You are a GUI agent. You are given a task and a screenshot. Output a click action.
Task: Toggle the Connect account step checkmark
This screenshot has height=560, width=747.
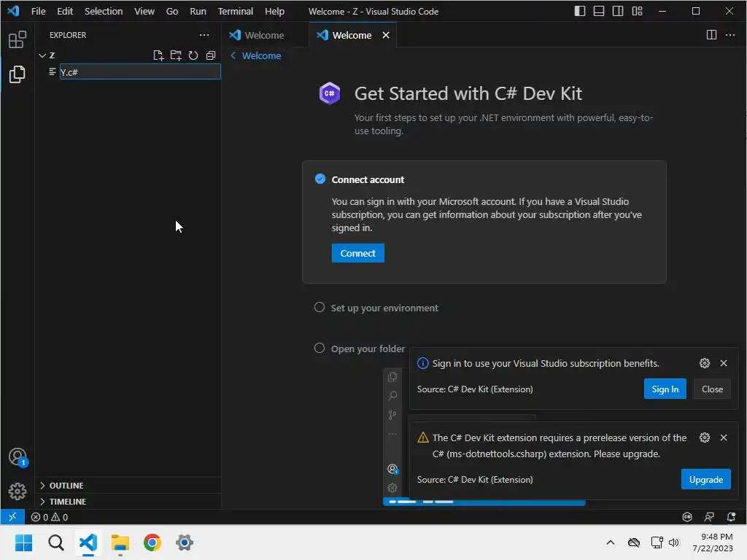pyautogui.click(x=320, y=179)
